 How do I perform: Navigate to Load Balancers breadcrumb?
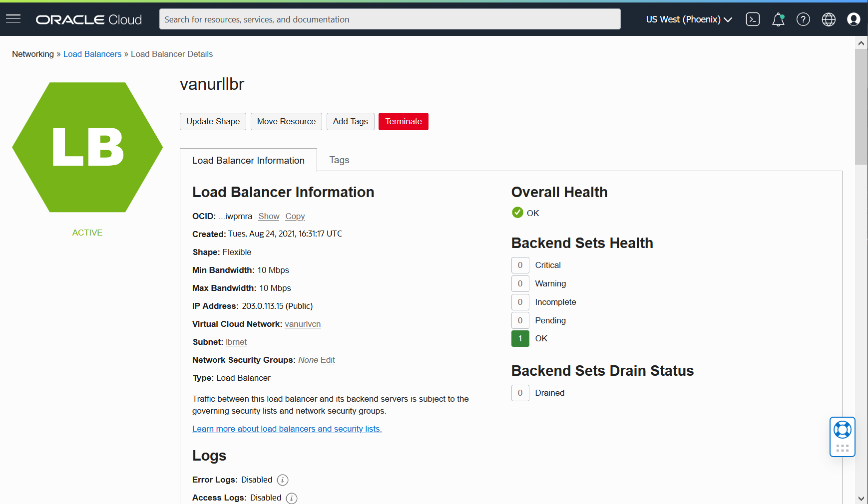click(92, 54)
